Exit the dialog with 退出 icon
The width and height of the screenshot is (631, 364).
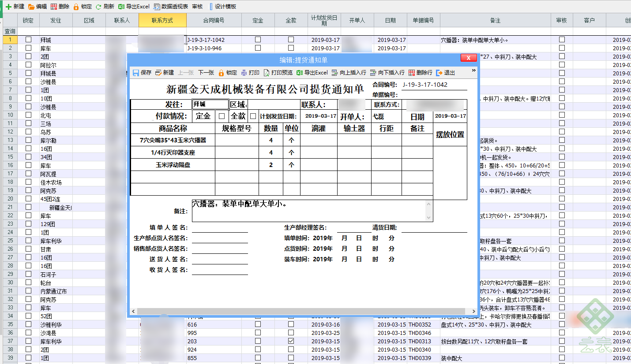point(439,73)
